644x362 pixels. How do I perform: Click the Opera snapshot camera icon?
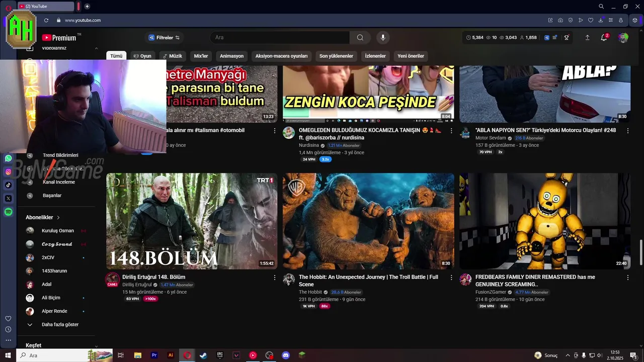(560, 20)
